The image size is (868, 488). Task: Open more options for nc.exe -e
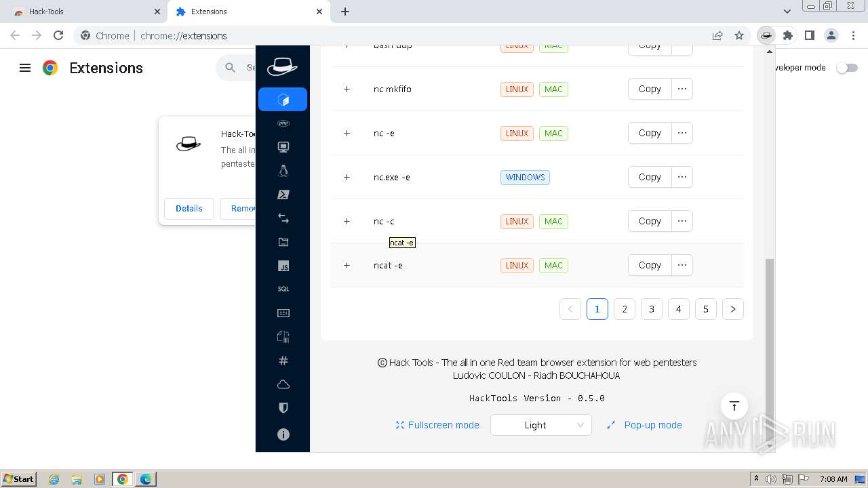point(682,177)
